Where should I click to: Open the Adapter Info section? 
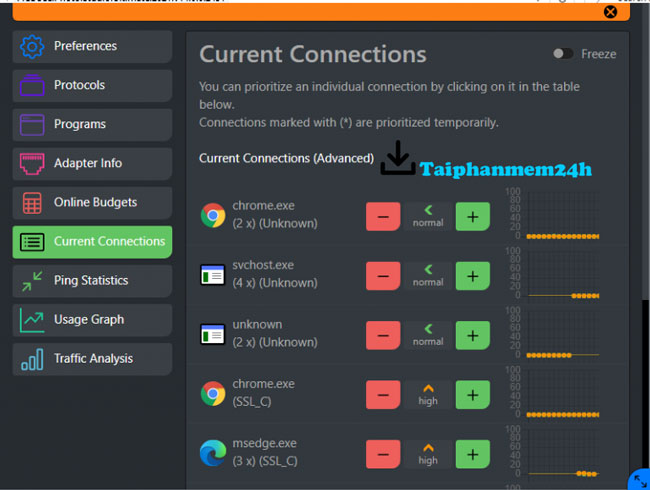pyautogui.click(x=92, y=163)
